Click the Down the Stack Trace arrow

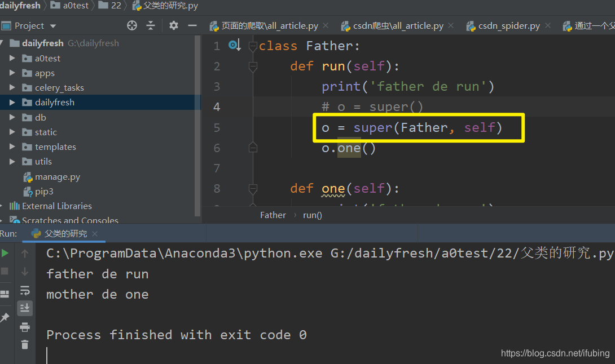(25, 271)
